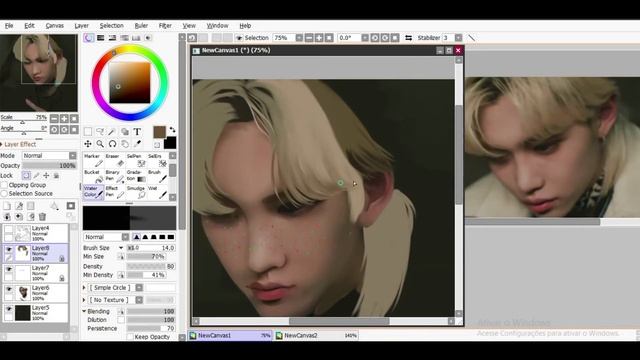Zoom out with navigator Scale minus button
The width and height of the screenshot is (640, 360).
(x=54, y=119)
